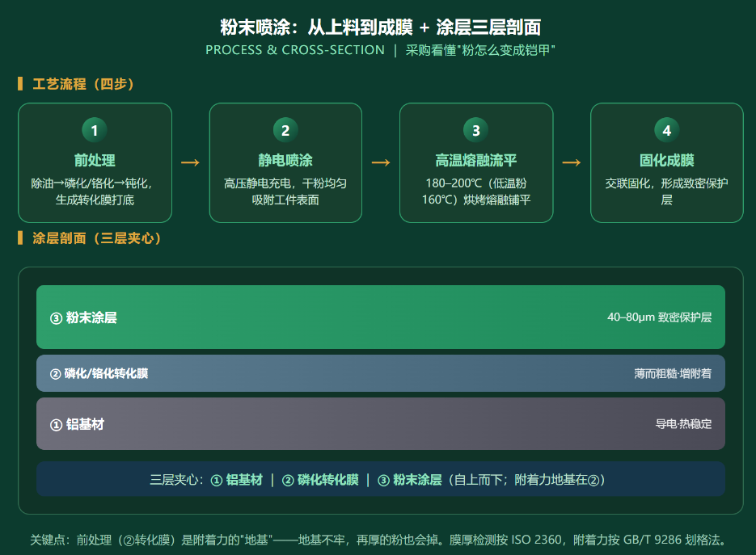
Task: Select the 高温熔融流平 card title
Action: click(476, 161)
